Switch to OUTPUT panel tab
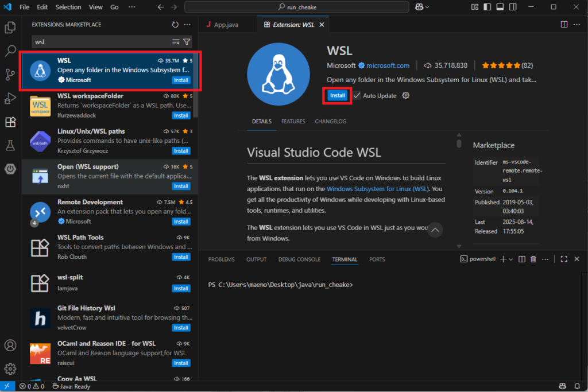588x392 pixels. coord(257,259)
